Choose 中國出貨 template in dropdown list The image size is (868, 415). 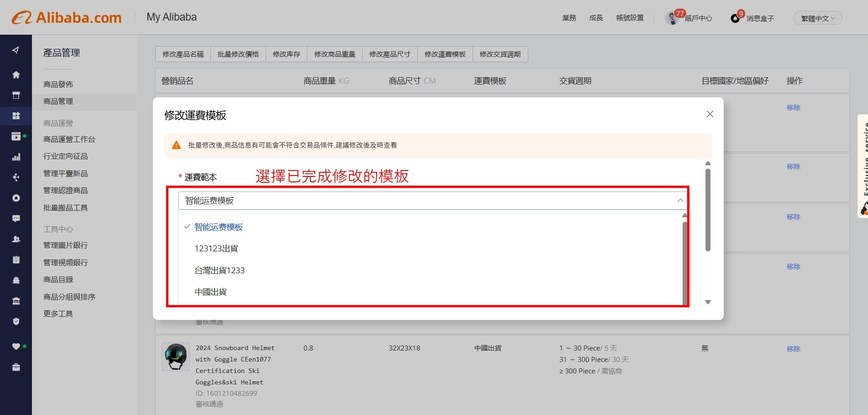(x=210, y=292)
